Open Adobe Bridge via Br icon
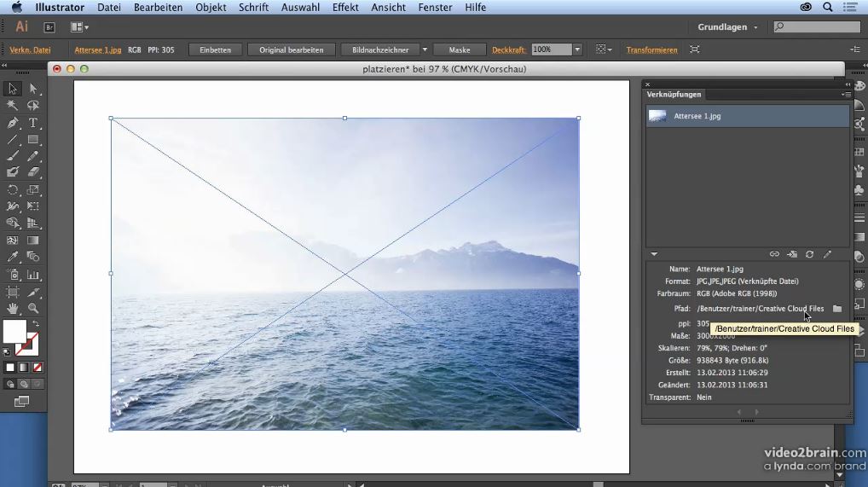The image size is (868, 487). [x=49, y=27]
